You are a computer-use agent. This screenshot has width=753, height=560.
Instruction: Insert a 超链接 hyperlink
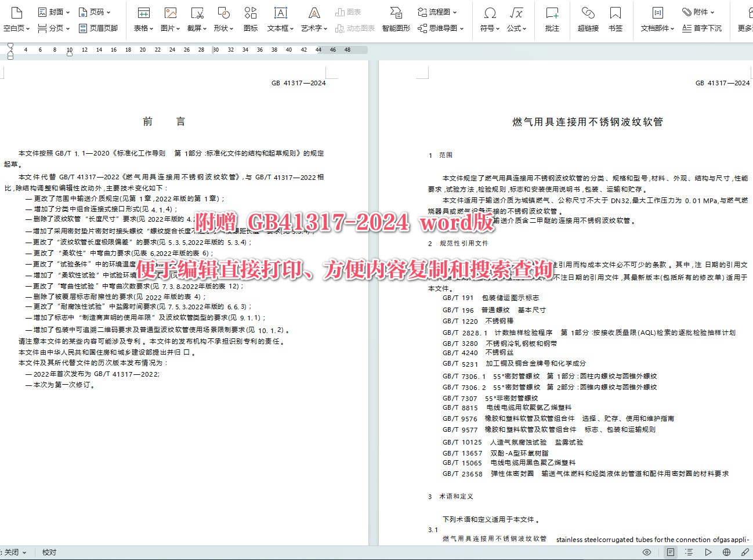tap(588, 19)
